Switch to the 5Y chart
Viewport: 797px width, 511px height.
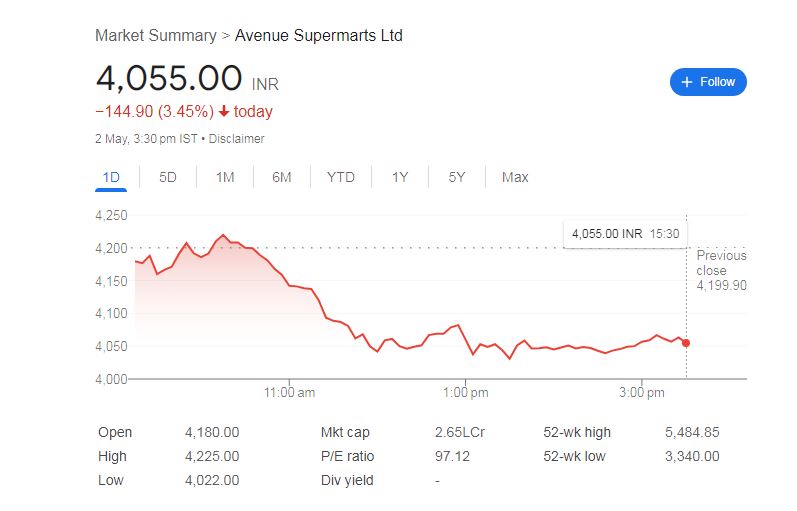[457, 177]
